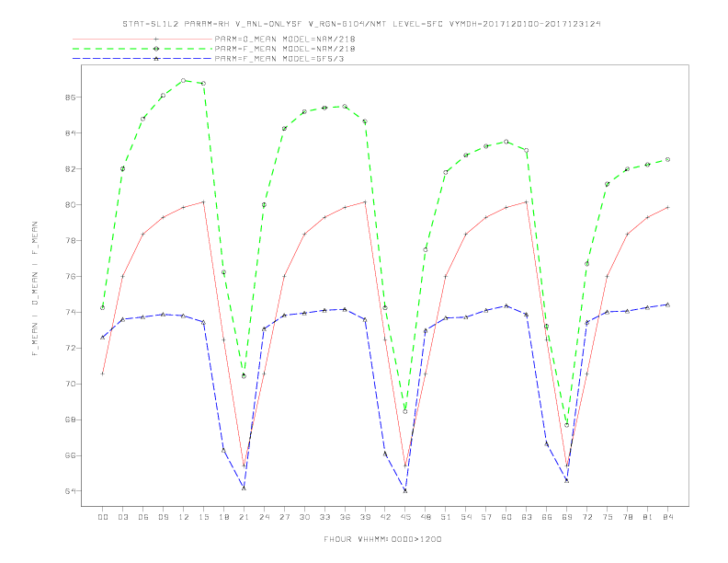Click red line plus marker at forecast hour 00
This screenshot has height=563, width=728.
(103, 373)
